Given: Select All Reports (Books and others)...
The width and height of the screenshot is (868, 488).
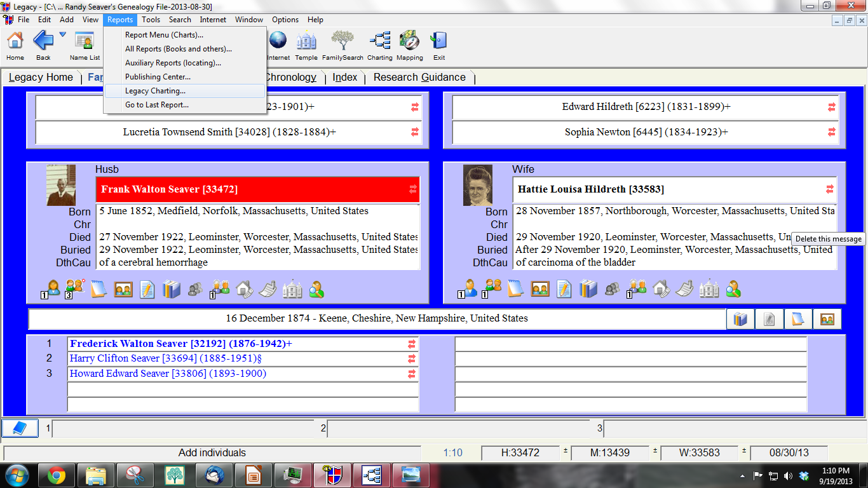Looking at the screenshot, I should (x=184, y=49).
